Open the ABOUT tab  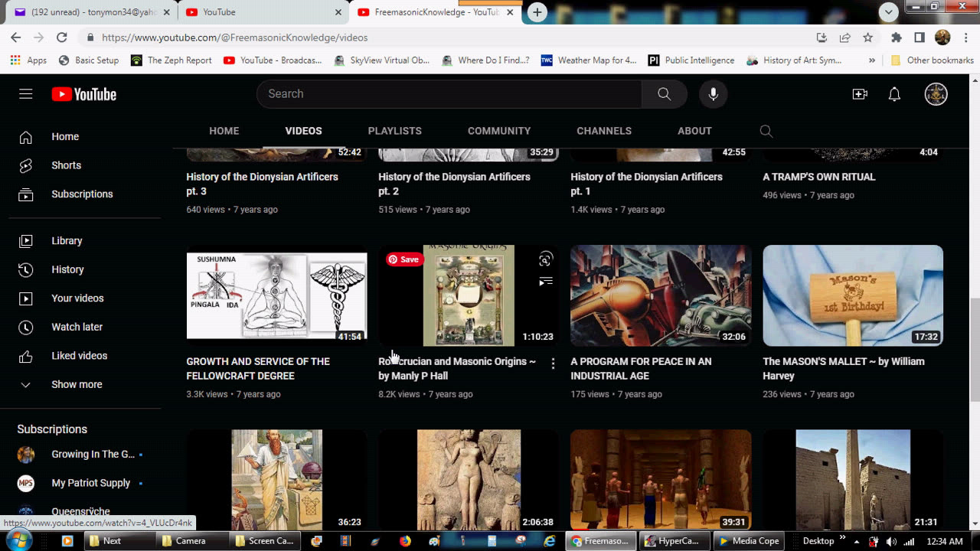(x=694, y=131)
